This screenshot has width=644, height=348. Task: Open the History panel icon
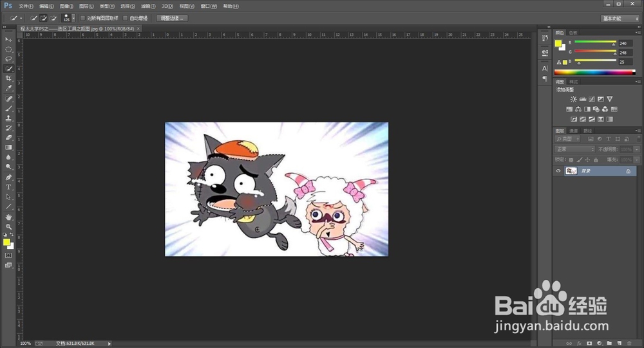click(x=545, y=38)
